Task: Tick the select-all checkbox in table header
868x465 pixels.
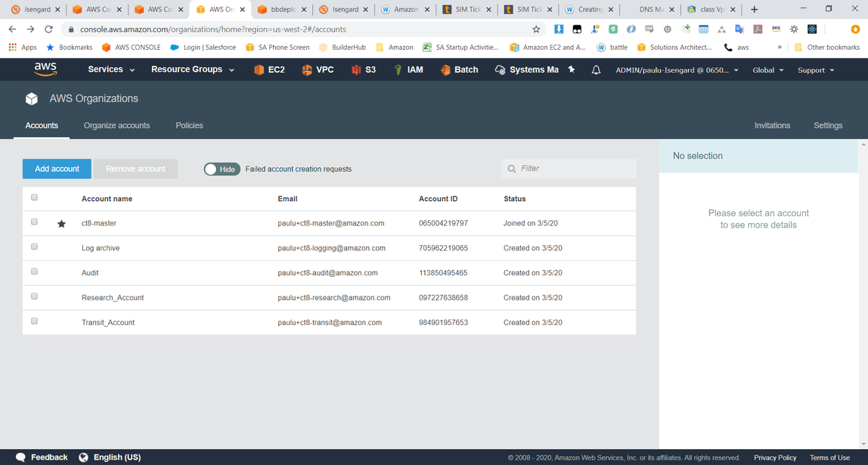Action: pyautogui.click(x=34, y=197)
